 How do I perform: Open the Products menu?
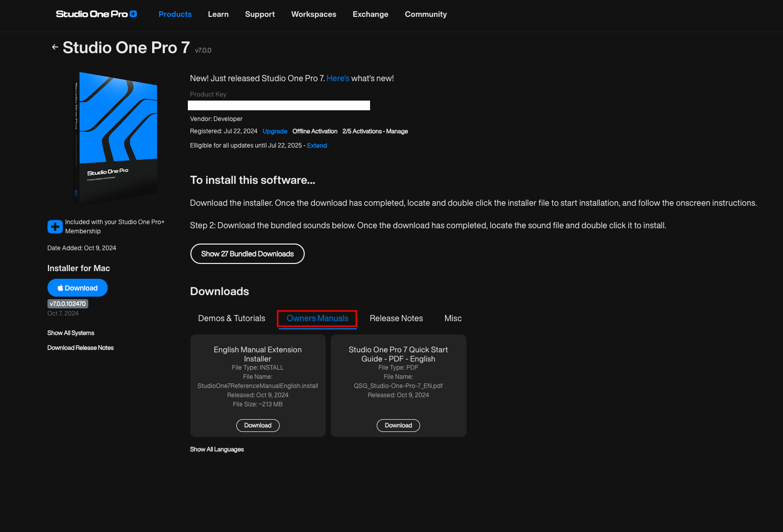click(175, 14)
